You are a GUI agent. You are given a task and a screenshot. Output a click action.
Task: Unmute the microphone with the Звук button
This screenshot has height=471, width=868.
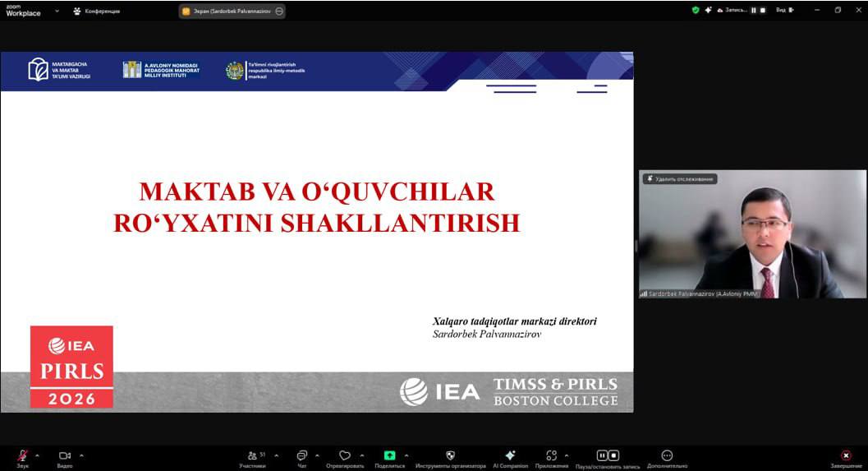[22, 455]
